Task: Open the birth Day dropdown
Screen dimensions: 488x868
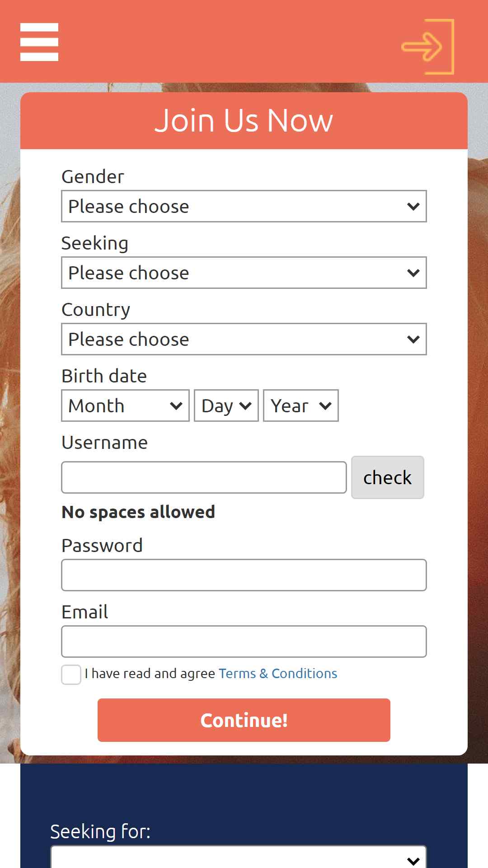Action: click(x=226, y=406)
